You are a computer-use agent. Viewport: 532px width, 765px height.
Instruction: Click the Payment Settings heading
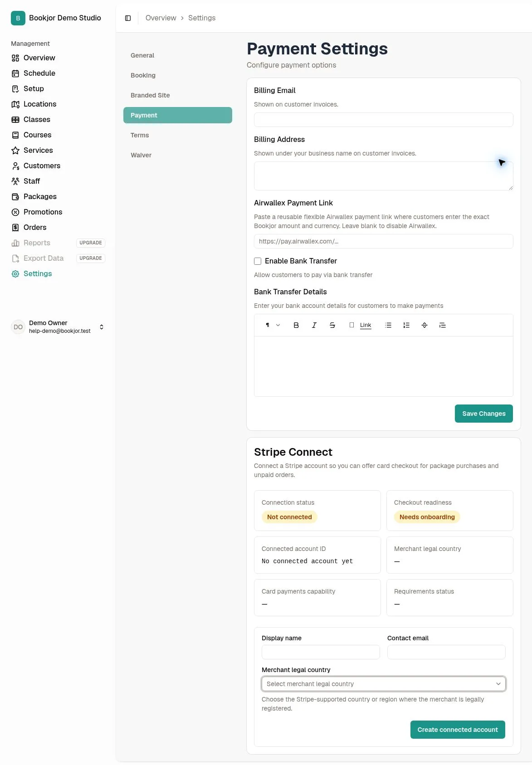[317, 49]
